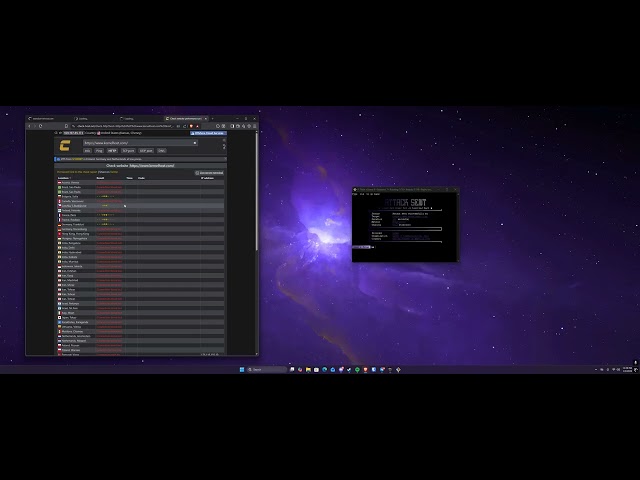The height and width of the screenshot is (480, 640).
Task: Sort by the Location column header
Action: point(64,178)
